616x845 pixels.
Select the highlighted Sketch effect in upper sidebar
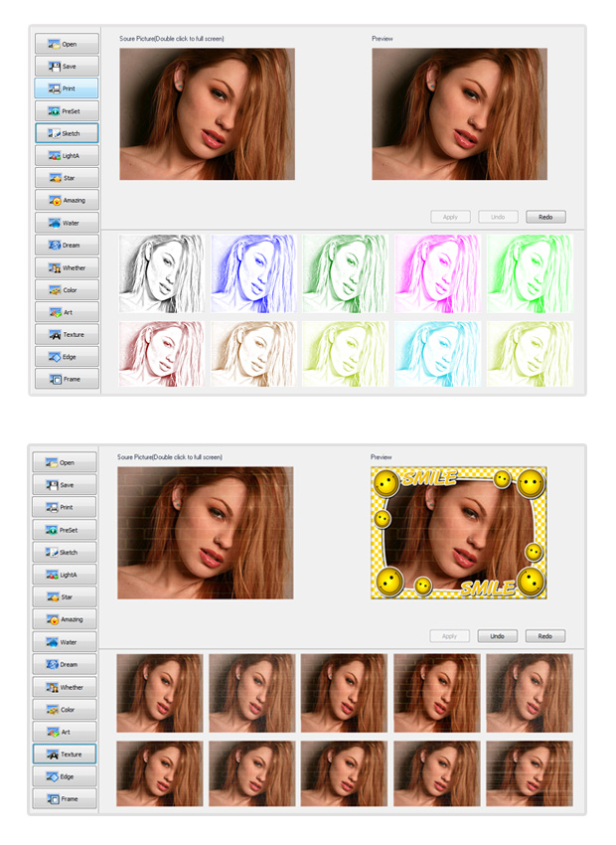pos(67,133)
